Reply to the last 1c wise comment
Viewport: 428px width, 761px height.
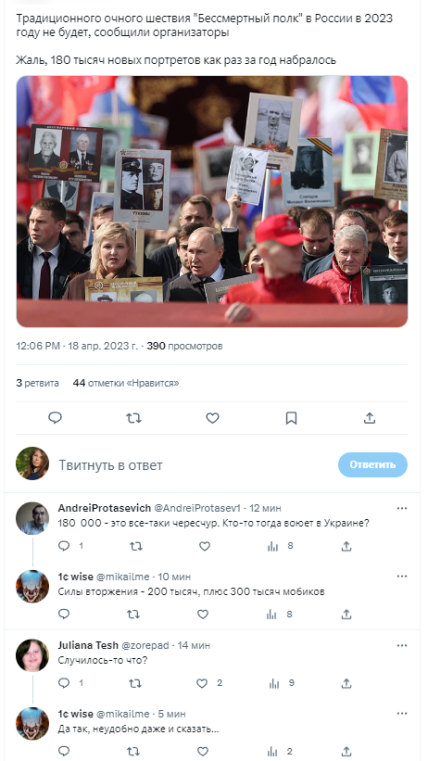(64, 751)
